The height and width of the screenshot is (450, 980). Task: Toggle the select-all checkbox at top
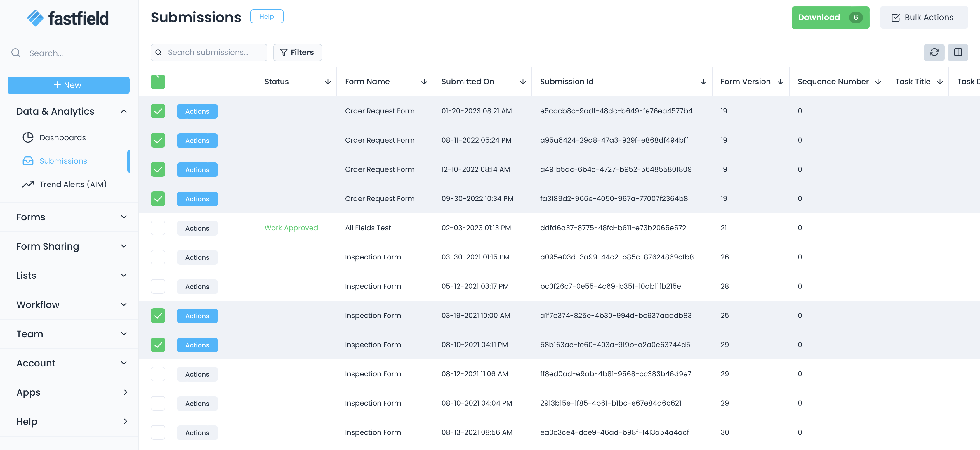(158, 82)
